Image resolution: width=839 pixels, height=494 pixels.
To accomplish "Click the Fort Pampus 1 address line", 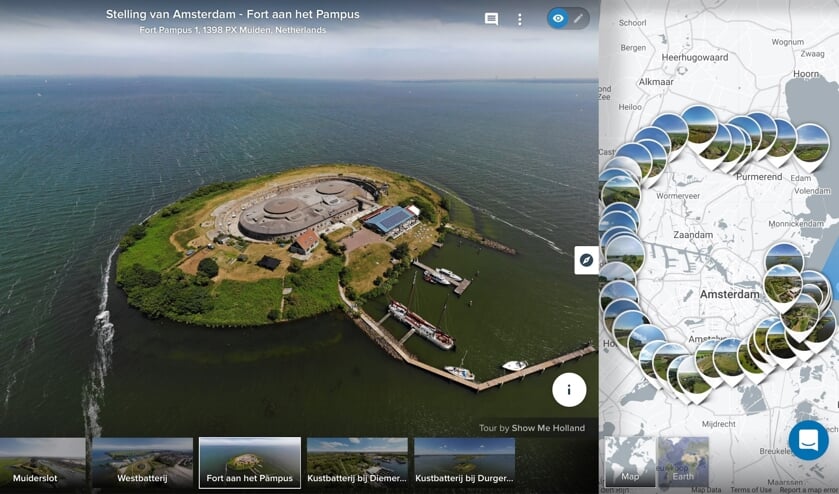I will (233, 30).
